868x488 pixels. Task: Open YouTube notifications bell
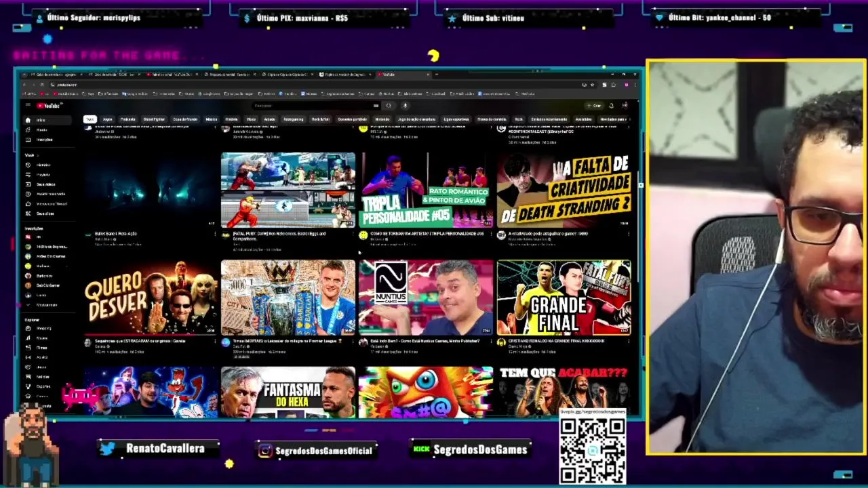point(611,106)
